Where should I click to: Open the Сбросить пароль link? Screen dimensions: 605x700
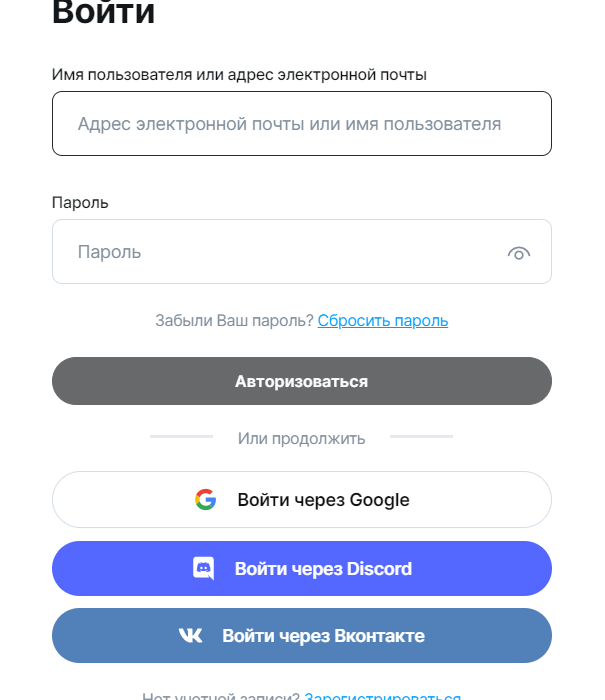click(x=383, y=321)
